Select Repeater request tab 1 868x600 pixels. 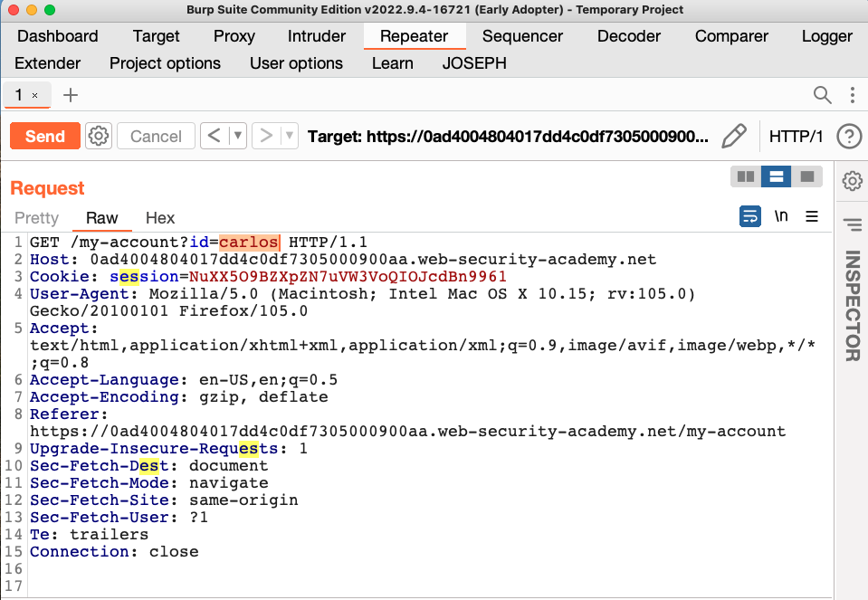coord(19,95)
